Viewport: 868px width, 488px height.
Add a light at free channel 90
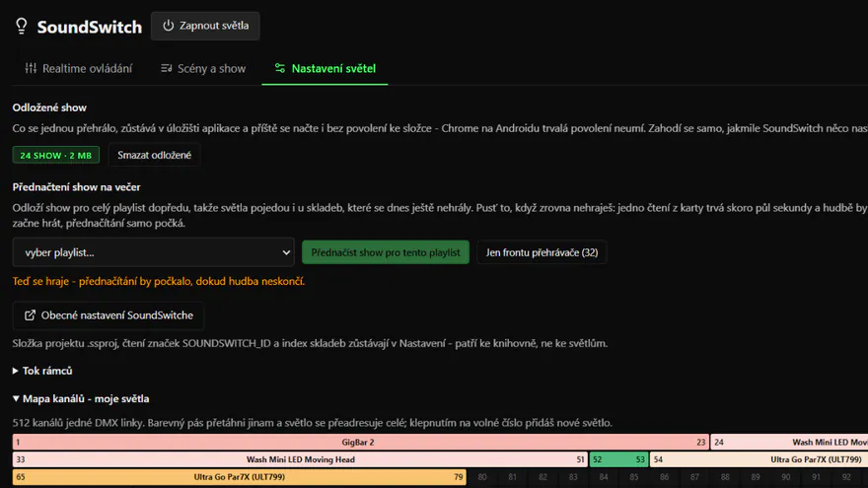(785, 477)
